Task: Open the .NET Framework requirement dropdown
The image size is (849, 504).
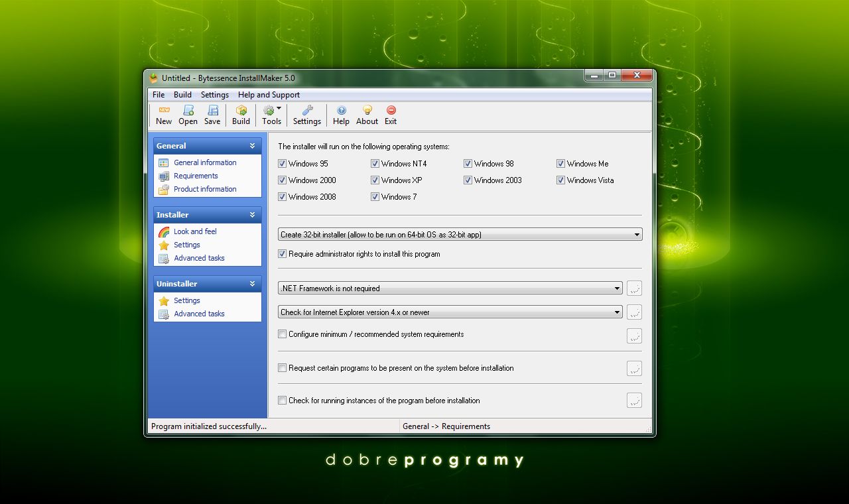Action: point(450,288)
